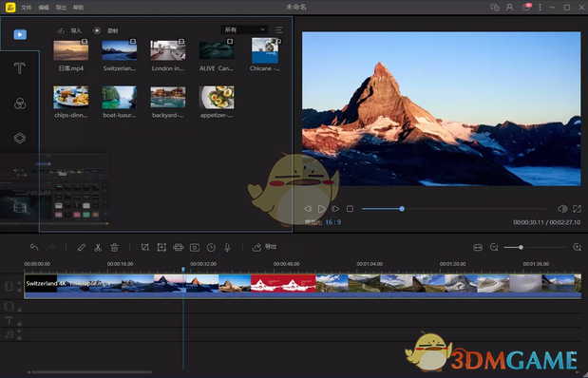Open the 16:9 aspect ratio selector
The height and width of the screenshot is (378, 588).
(333, 222)
